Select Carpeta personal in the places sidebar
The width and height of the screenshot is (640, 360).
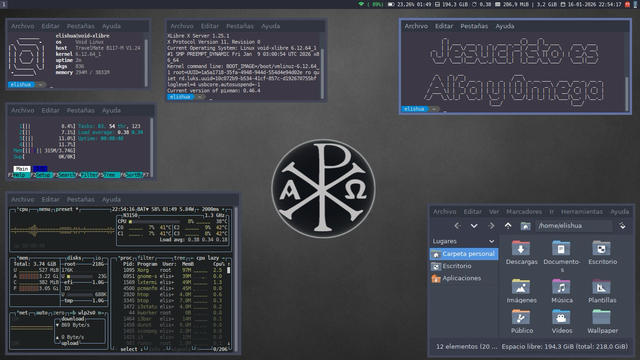tap(464, 254)
